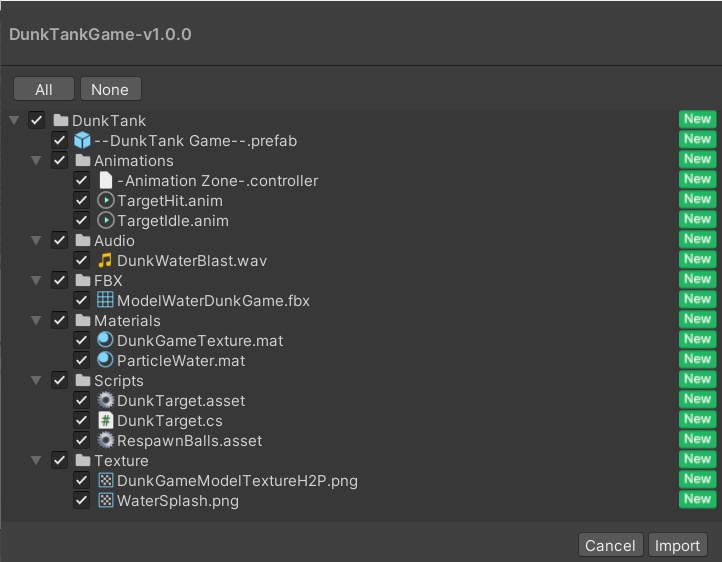The width and height of the screenshot is (722, 562).
Task: Select the 'DunkTarget.asset' file name
Action: click(181, 401)
